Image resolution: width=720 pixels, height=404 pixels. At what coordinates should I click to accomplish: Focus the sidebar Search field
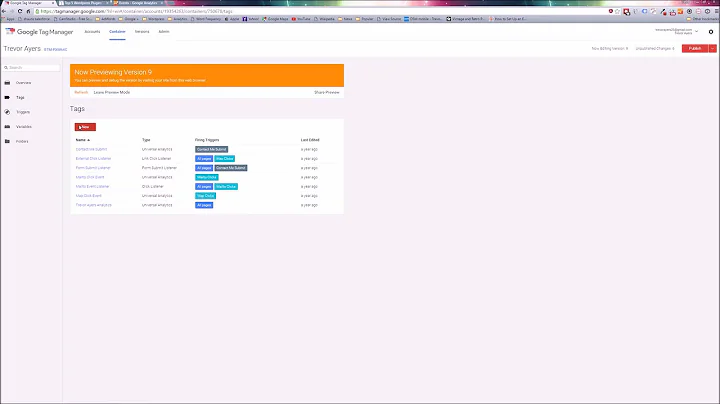(x=31, y=67)
